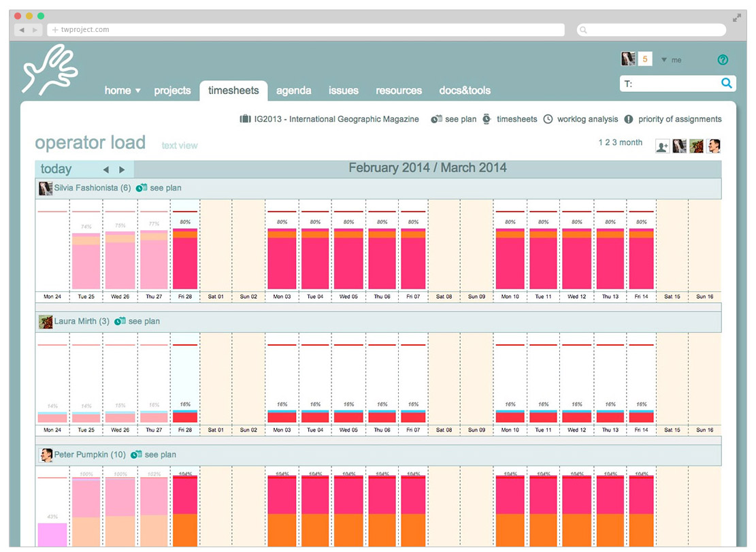This screenshot has height=552, width=756.
Task: Click the worklog analysis clock icon
Action: [x=548, y=119]
